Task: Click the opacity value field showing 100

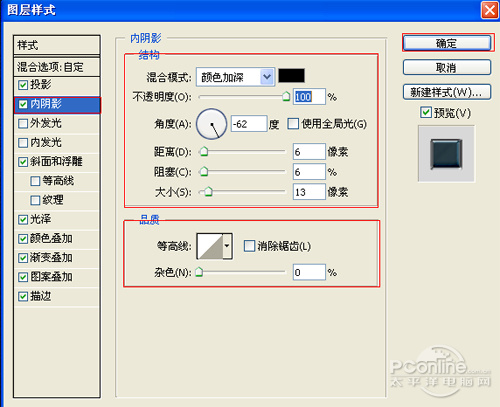Action: click(309, 97)
